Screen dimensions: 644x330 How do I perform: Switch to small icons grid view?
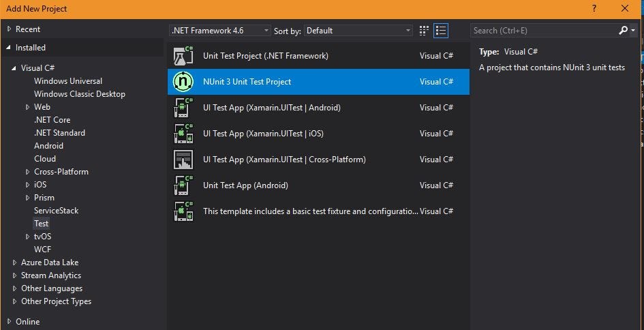(x=424, y=31)
